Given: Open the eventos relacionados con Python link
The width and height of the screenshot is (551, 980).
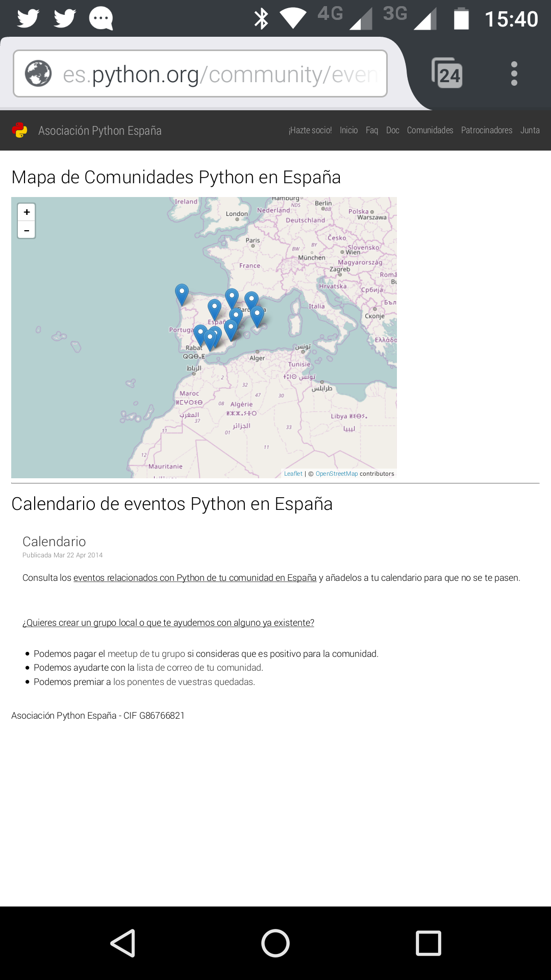Looking at the screenshot, I should (x=194, y=578).
